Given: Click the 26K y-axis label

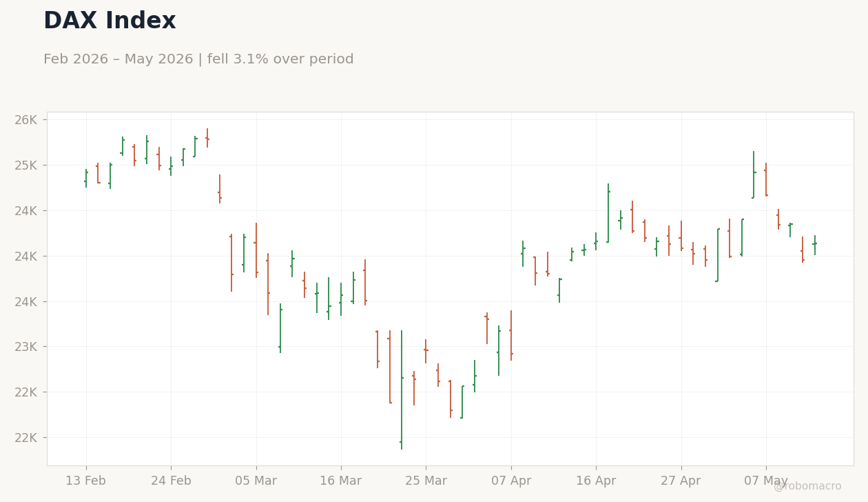Looking at the screenshot, I should (x=26, y=120).
